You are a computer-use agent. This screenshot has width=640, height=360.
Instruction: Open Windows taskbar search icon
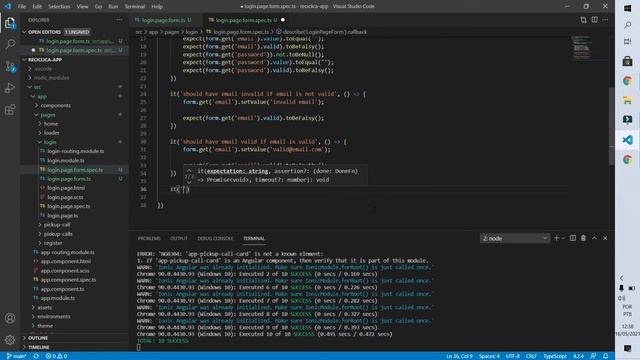point(627,25)
